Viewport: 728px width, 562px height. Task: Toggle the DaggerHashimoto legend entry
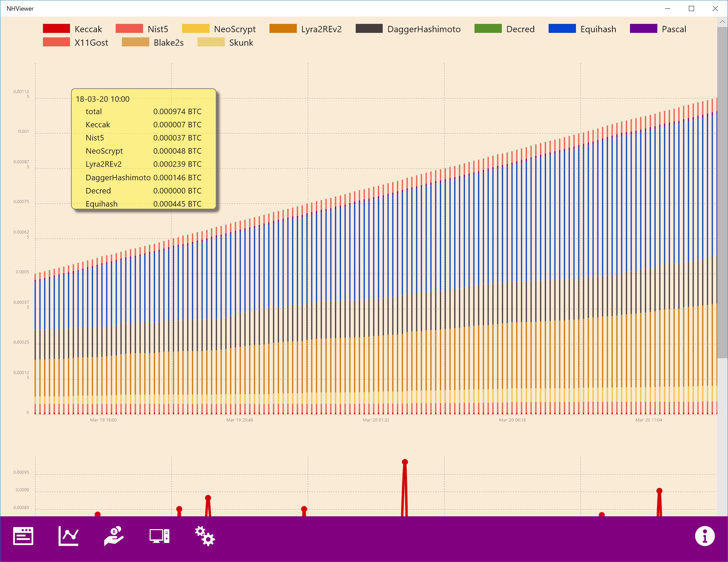tap(424, 29)
